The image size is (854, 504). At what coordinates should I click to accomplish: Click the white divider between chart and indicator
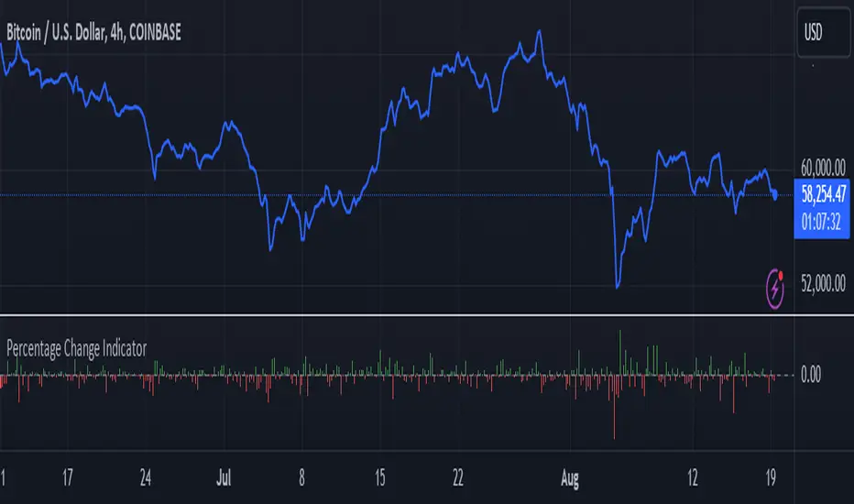pos(427,314)
